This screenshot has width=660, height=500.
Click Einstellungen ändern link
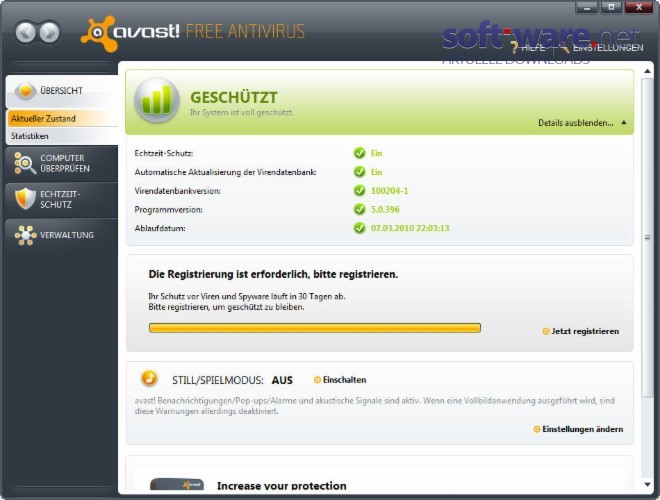(582, 429)
